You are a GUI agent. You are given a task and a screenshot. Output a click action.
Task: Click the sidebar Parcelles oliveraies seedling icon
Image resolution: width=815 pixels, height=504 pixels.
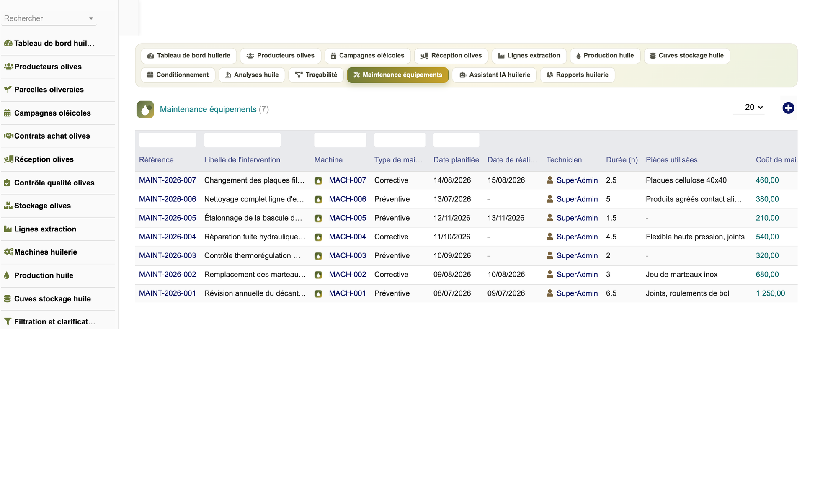tap(8, 90)
